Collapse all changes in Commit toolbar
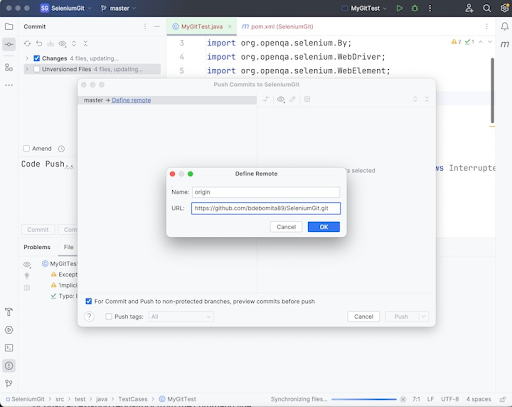This screenshot has height=407, width=512. pos(86,44)
